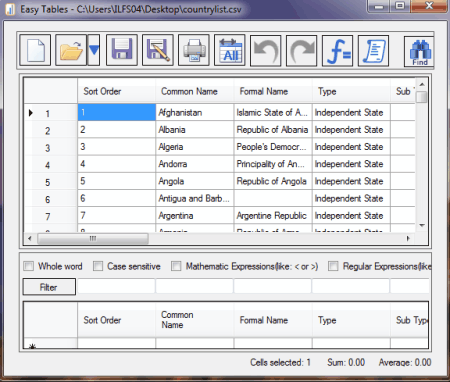Screen dimensions: 450x382
Task: Click the Filter button
Action: click(49, 287)
